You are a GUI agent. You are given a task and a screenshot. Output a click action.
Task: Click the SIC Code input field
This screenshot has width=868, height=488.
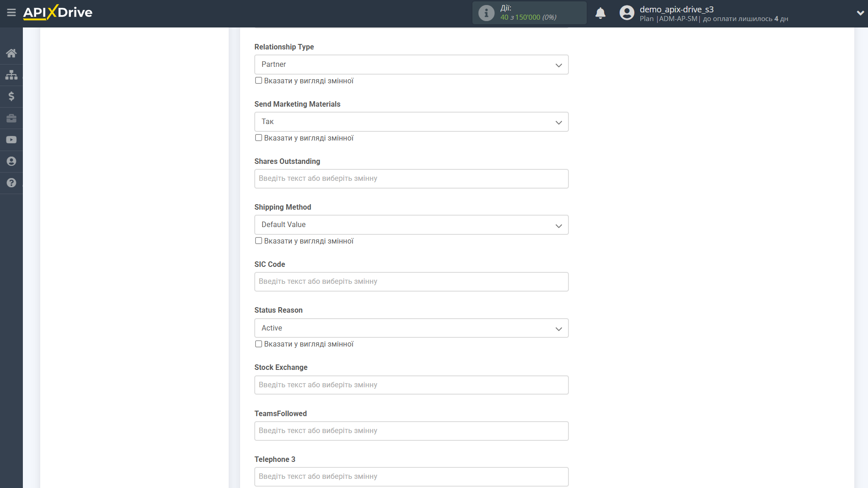point(411,282)
